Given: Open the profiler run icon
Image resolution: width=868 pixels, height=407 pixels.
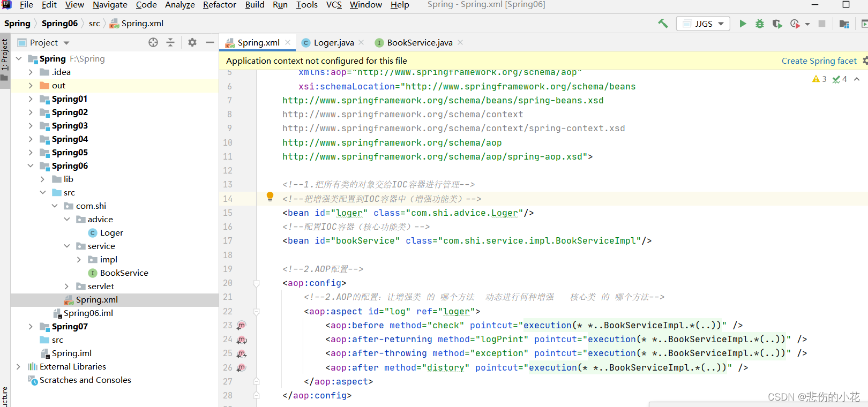Looking at the screenshot, I should pos(795,24).
